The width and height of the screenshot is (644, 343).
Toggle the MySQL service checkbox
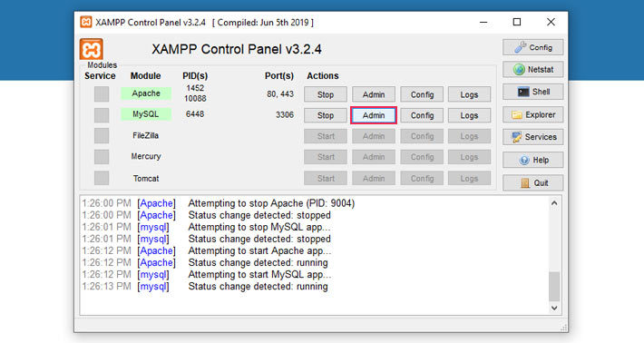(102, 115)
